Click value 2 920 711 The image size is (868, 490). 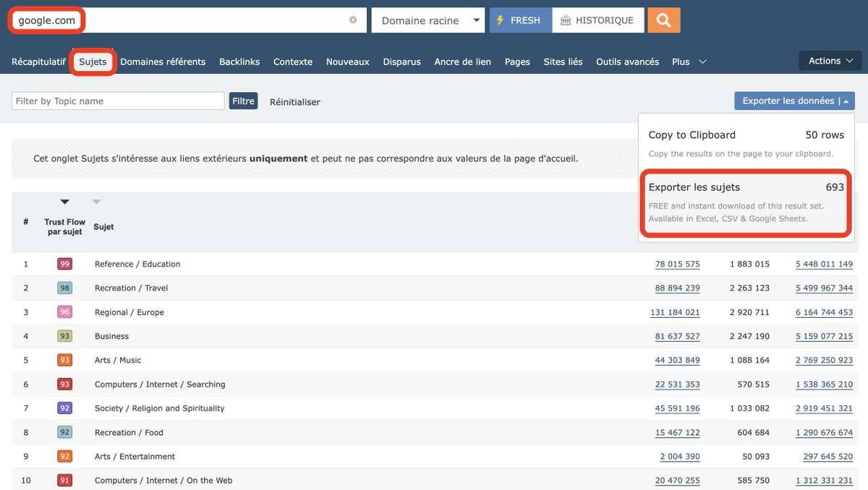click(x=749, y=312)
